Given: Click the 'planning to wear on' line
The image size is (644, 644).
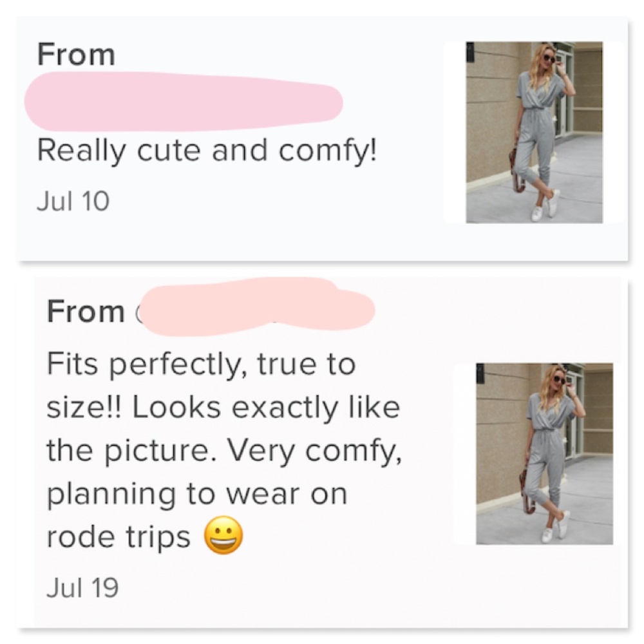Looking at the screenshot, I should (196, 494).
